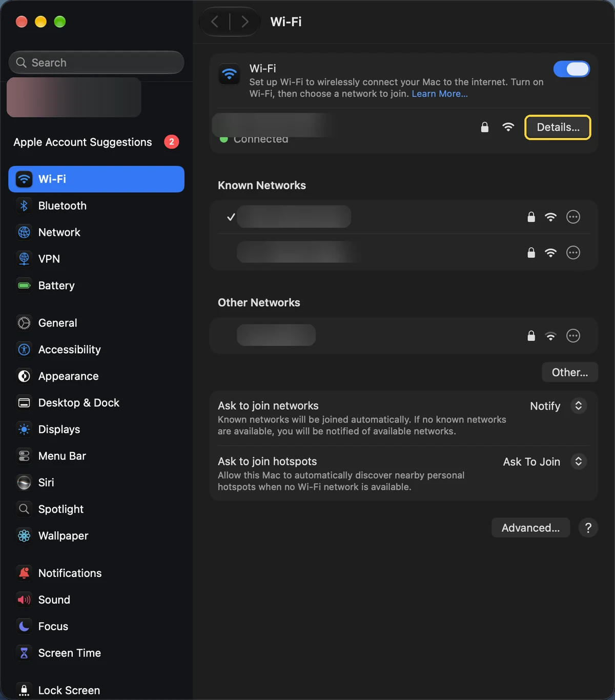Image resolution: width=615 pixels, height=700 pixels.
Task: Click the signal icon beside Details button
Action: 508,127
